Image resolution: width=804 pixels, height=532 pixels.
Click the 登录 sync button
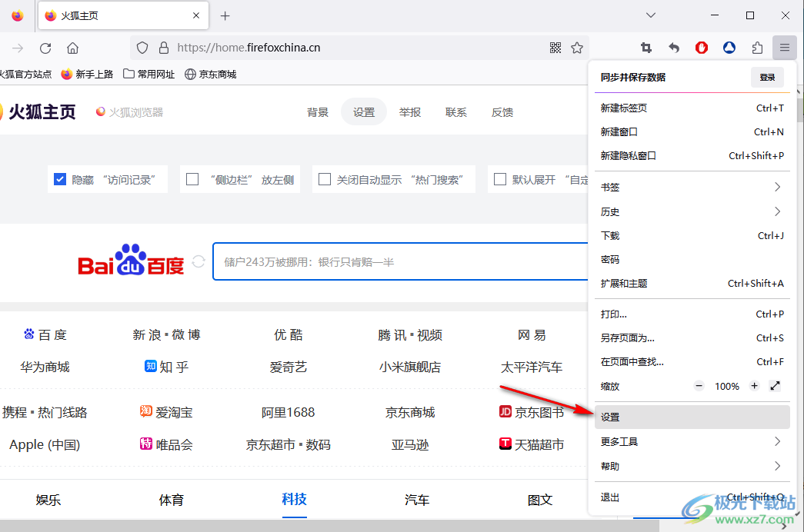point(767,78)
